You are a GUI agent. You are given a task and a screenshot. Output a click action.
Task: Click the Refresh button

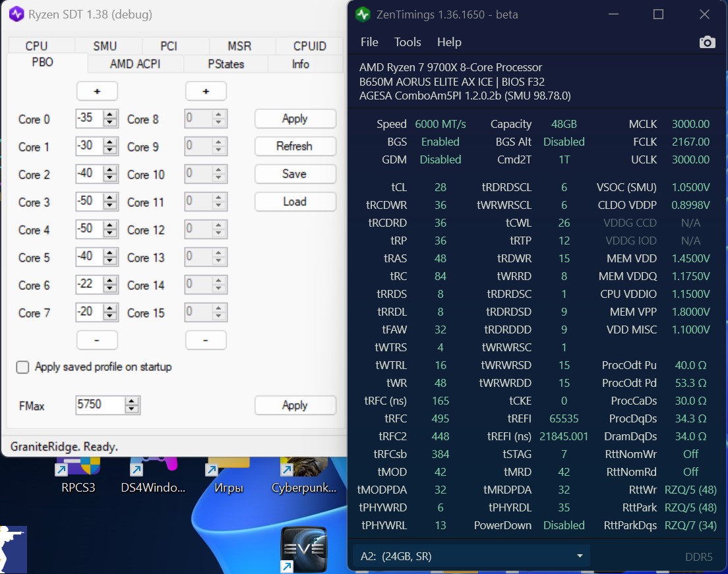[295, 146]
